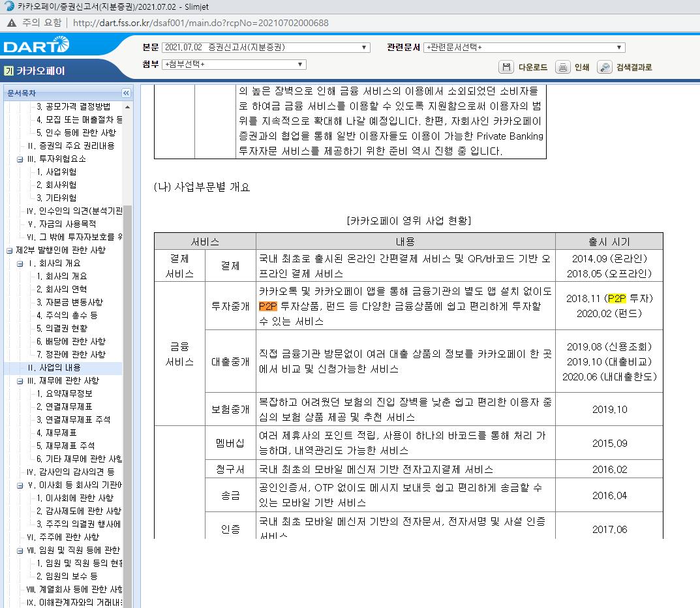
Task: Collapse the 제2부 발행인에 관한 사항 node
Action: click(9, 251)
